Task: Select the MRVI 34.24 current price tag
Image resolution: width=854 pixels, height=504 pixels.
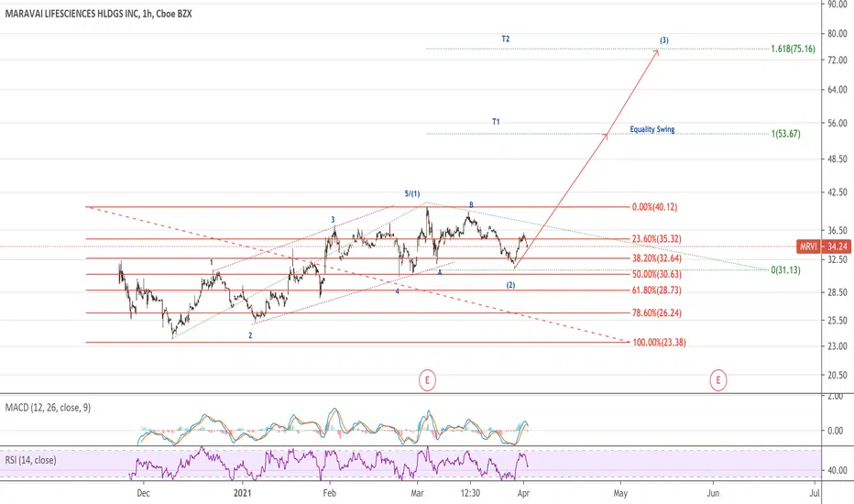Action: [x=823, y=247]
